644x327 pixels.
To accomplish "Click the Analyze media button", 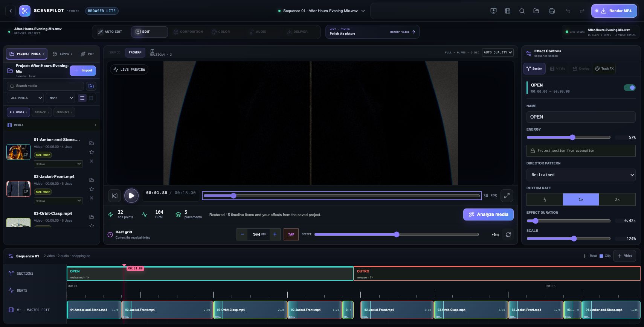I will click(x=488, y=214).
